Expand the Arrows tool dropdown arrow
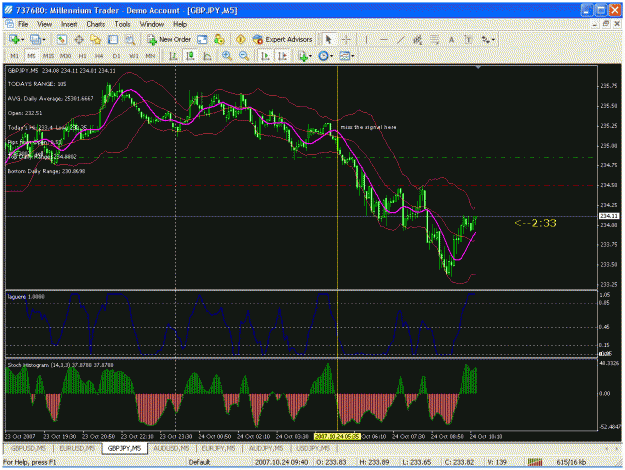Screen dimensions: 625x470 point(493,39)
